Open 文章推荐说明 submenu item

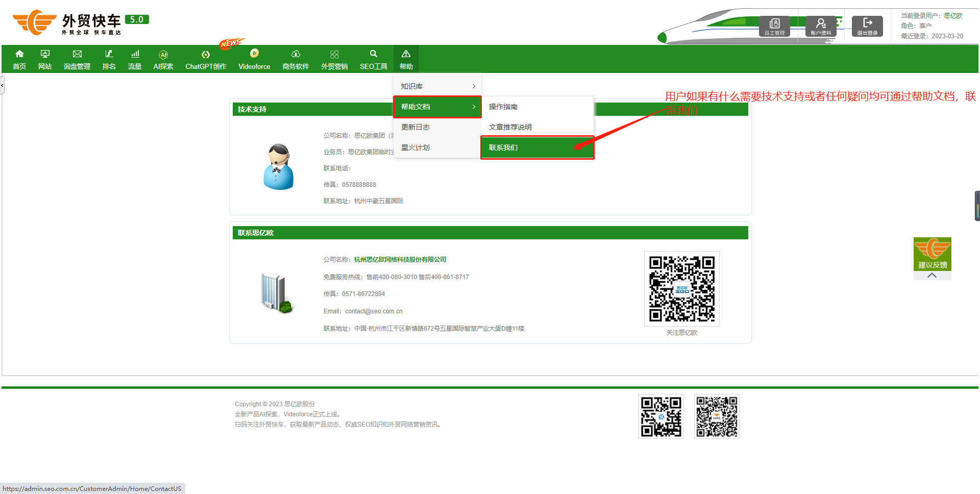(x=537, y=127)
